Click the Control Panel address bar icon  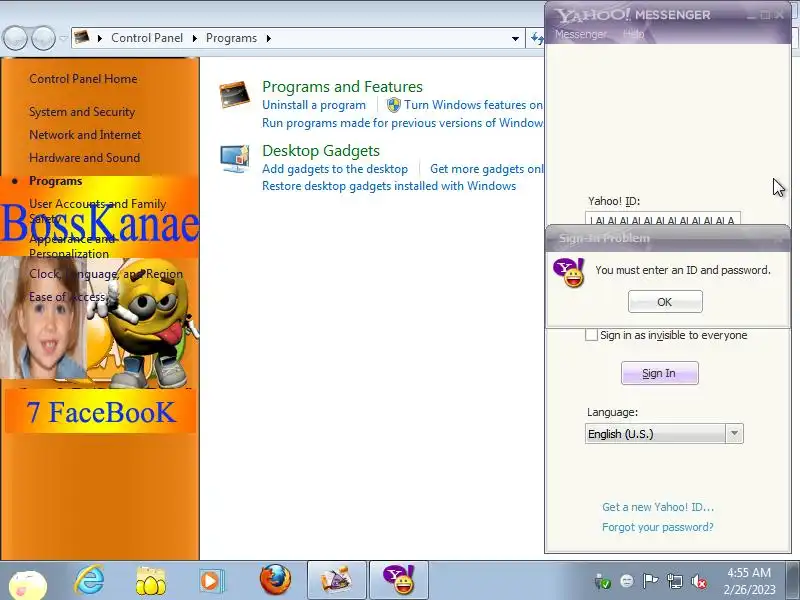point(82,37)
